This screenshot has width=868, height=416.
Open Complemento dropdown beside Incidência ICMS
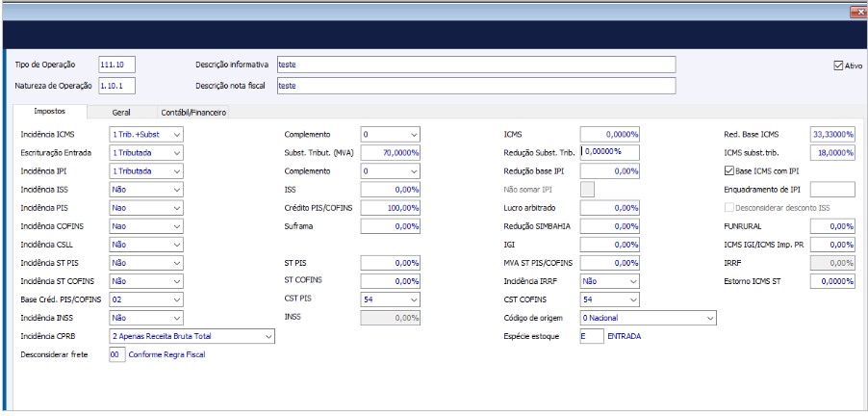coord(391,135)
